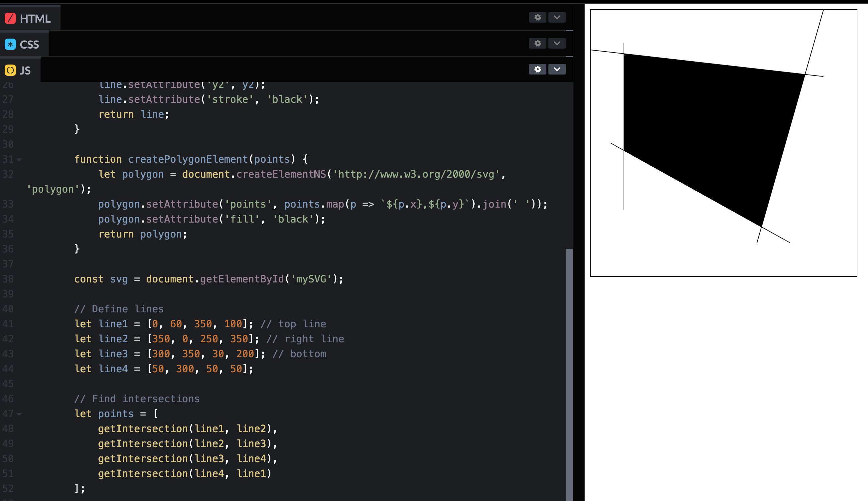
Task: Expand the HTML panel chevron menu
Action: tap(557, 17)
